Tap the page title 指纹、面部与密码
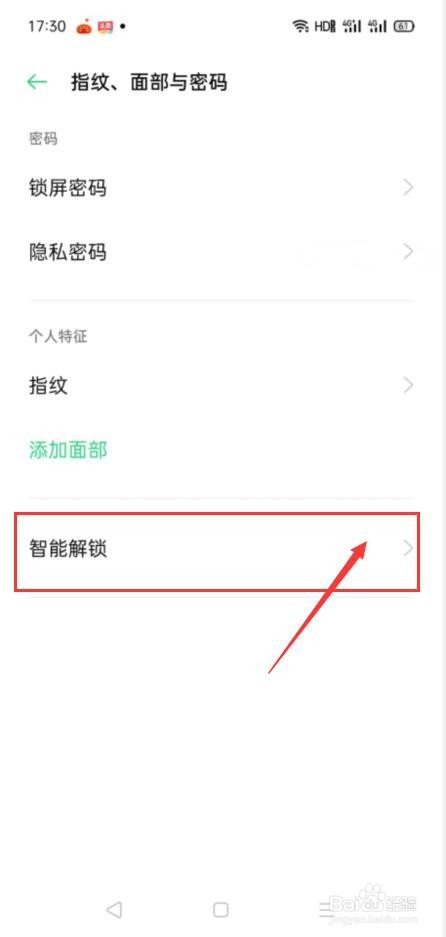 (x=149, y=82)
